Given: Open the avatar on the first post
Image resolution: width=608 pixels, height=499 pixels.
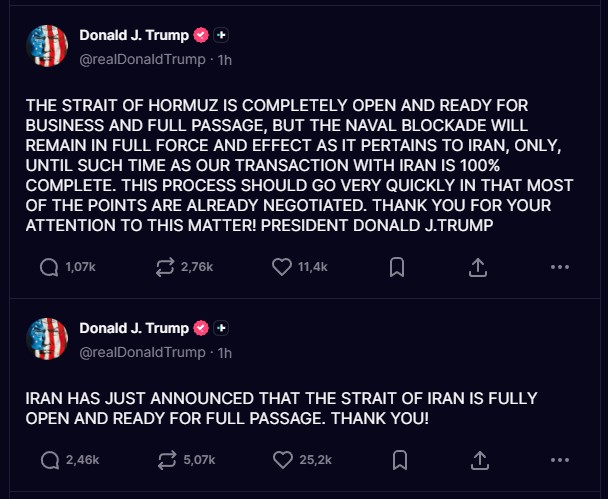Looking at the screenshot, I should coord(47,46).
